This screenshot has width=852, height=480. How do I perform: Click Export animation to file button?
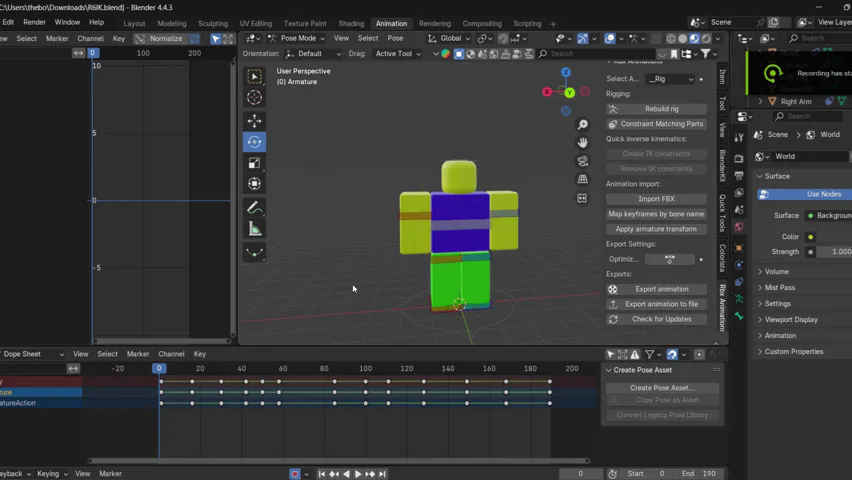(x=656, y=304)
